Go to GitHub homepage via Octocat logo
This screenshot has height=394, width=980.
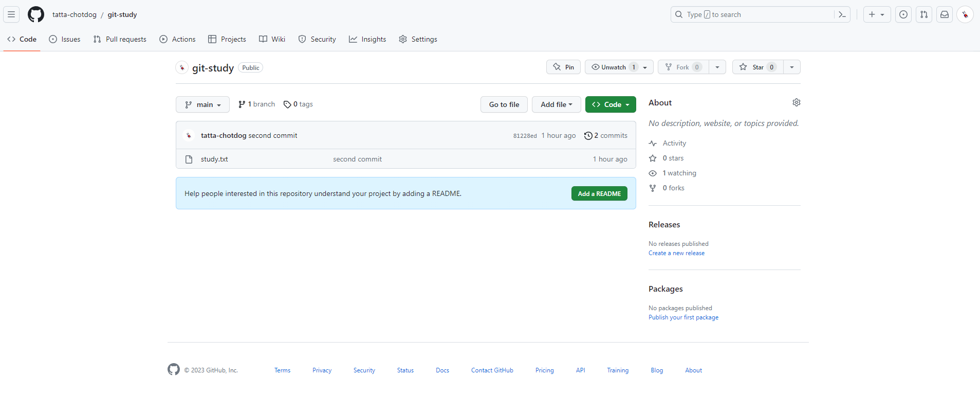(36, 14)
